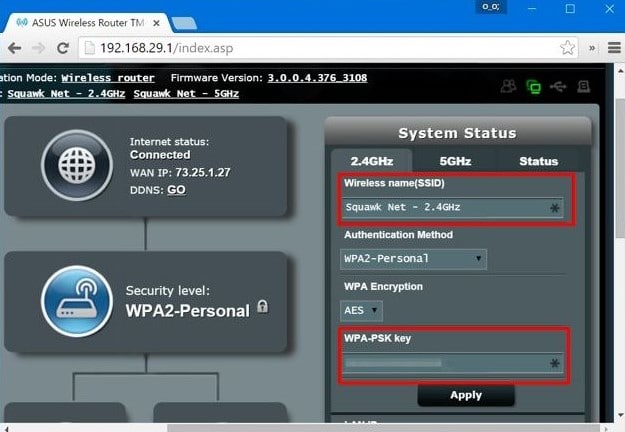This screenshot has width=625, height=432.
Task: Click the Wireless name SSID input field
Action: (x=453, y=207)
